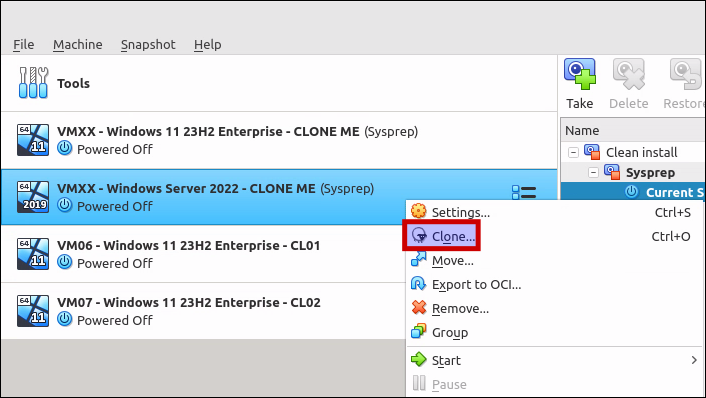This screenshot has width=706, height=398.
Task: Click the Clone sheep icon
Action: point(419,235)
